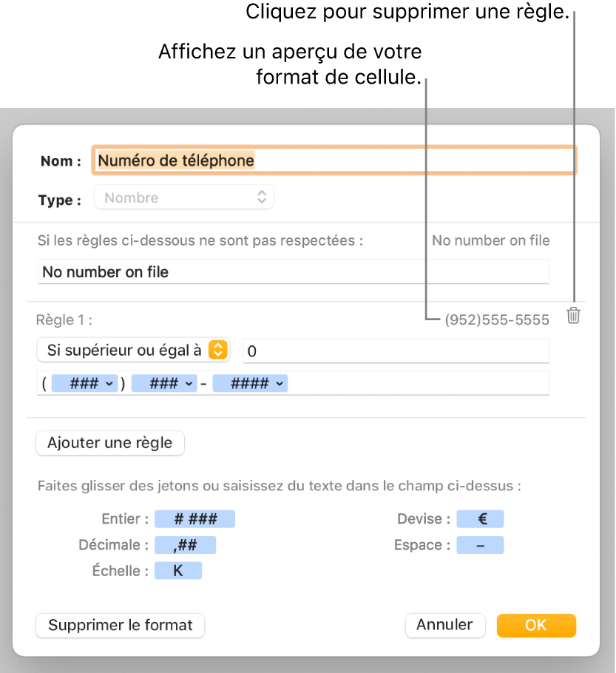616x673 pixels.
Task: Click the empty area of the rule format field
Action: pos(414,384)
